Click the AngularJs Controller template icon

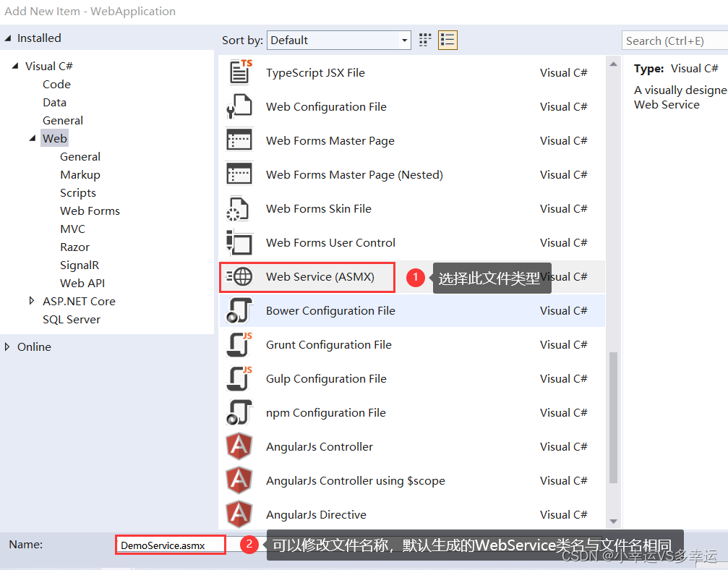point(239,446)
